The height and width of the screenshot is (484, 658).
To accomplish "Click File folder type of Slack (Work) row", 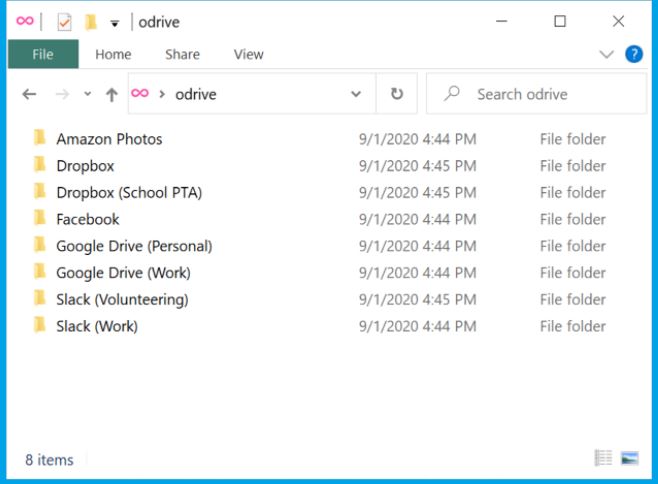I will [x=573, y=326].
